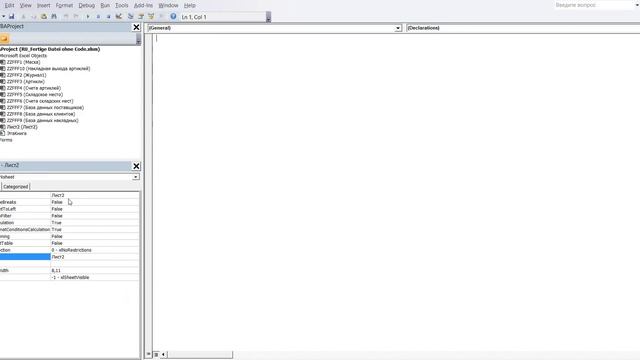Select the Microsoft Excel Objects folder

[x=23, y=56]
